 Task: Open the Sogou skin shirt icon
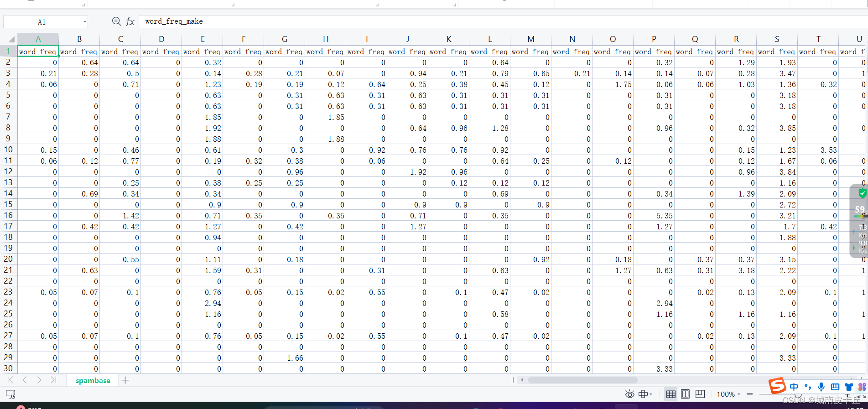(x=849, y=387)
